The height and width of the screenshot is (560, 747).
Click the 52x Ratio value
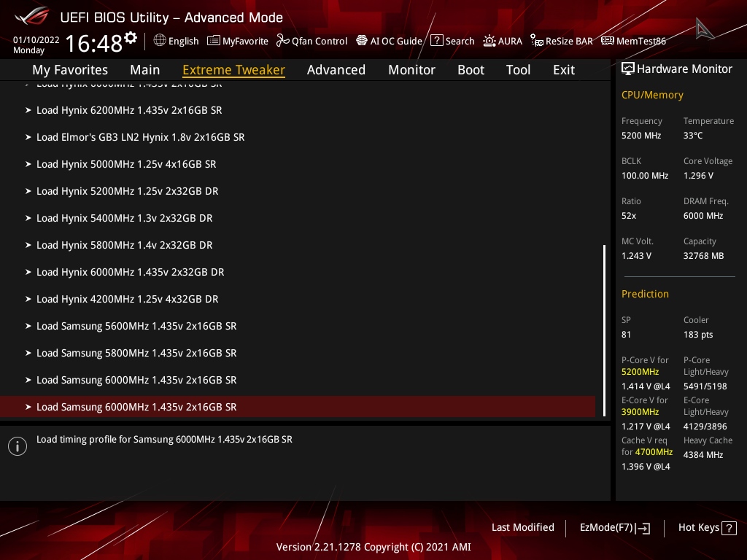tap(629, 216)
